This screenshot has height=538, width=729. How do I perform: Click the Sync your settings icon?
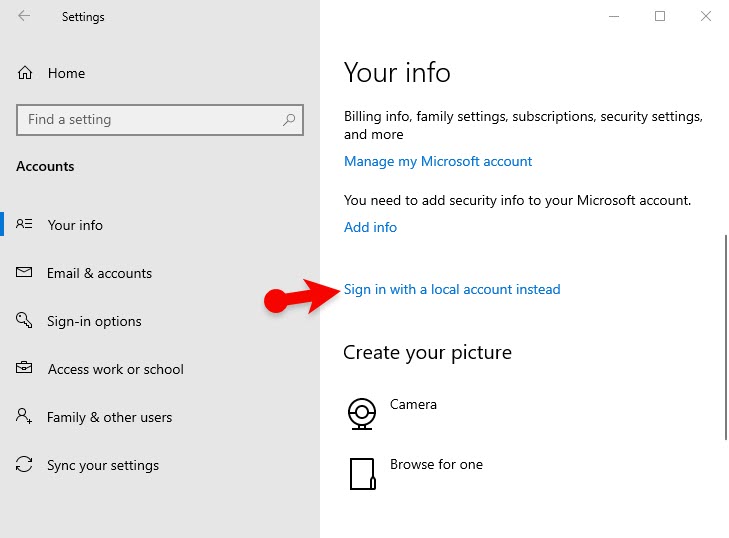[x=25, y=465]
